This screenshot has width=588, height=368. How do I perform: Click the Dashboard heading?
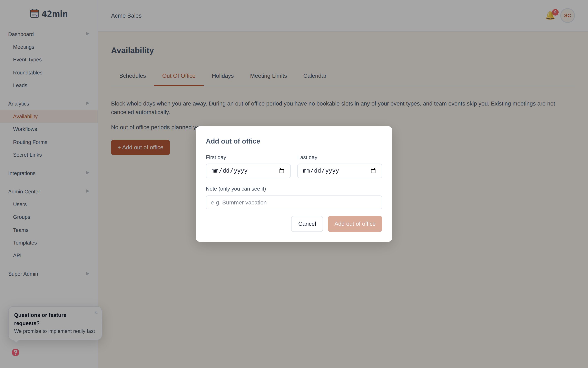point(21,34)
